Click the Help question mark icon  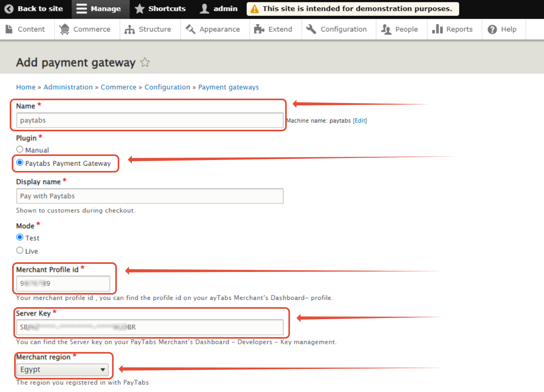(492, 29)
